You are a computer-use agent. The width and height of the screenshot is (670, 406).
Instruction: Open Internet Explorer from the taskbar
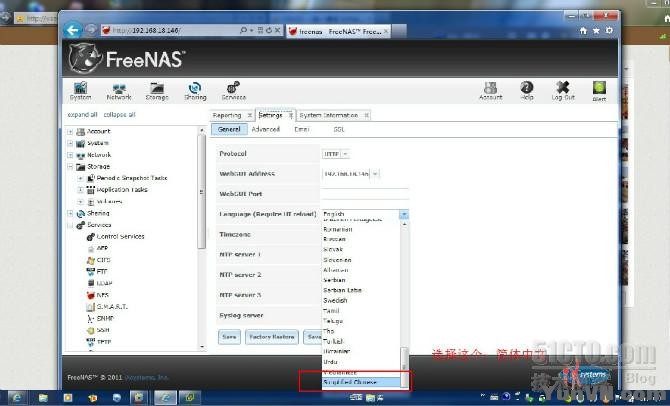pyautogui.click(x=16, y=398)
